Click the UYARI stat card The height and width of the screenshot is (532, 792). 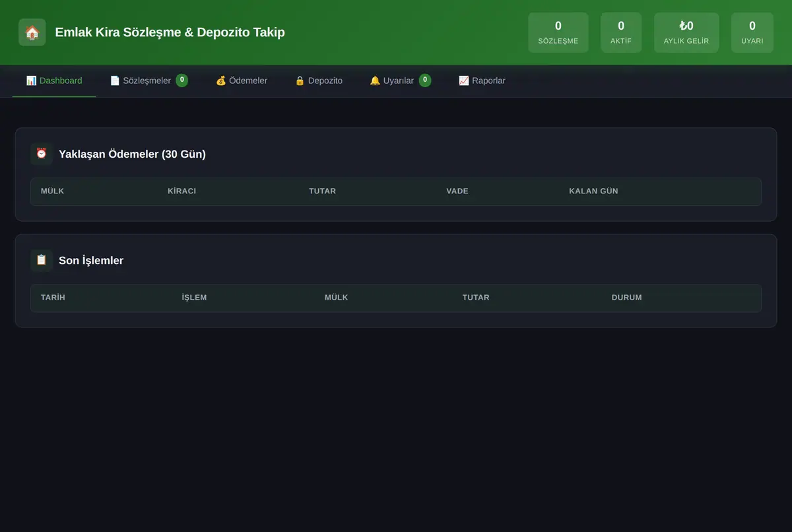(752, 32)
